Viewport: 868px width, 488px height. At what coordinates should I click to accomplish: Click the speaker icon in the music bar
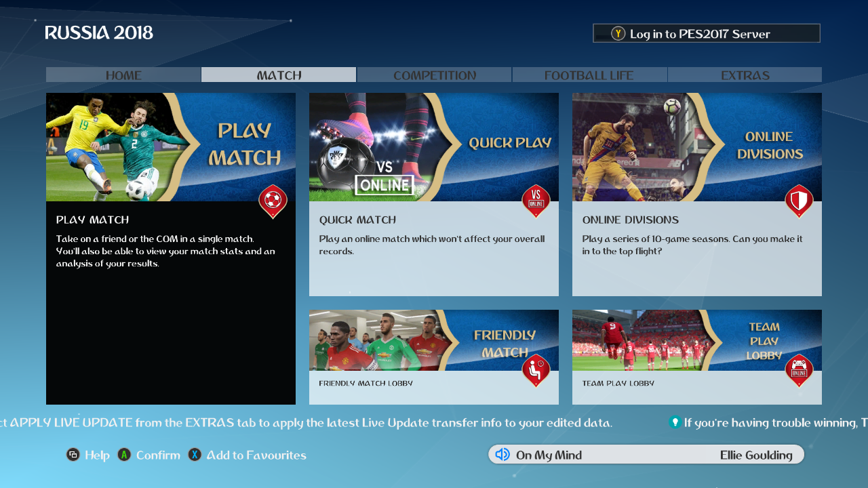point(502,455)
